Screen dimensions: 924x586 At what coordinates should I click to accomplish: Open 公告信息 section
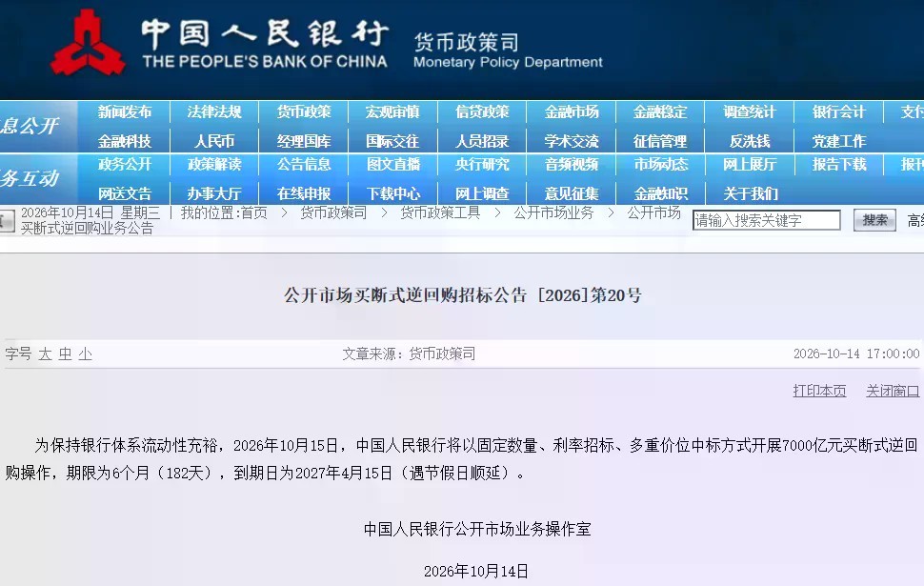tap(304, 164)
